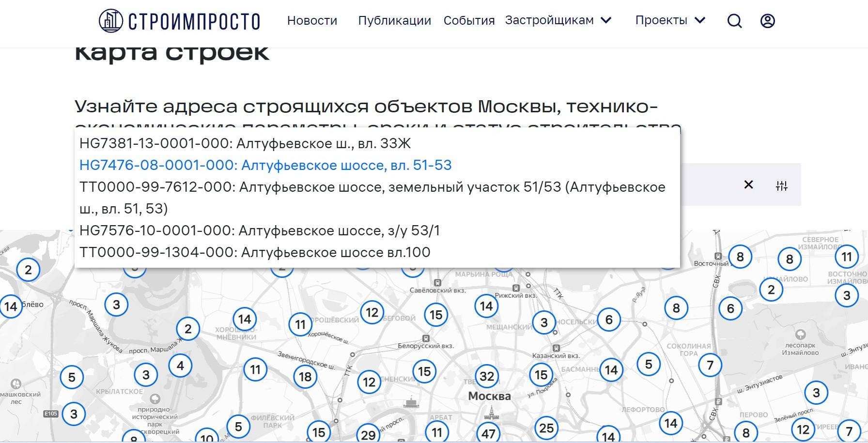This screenshot has height=443, width=868.
Task: Open cluster 12 beside Беговой label
Action: 372,312
